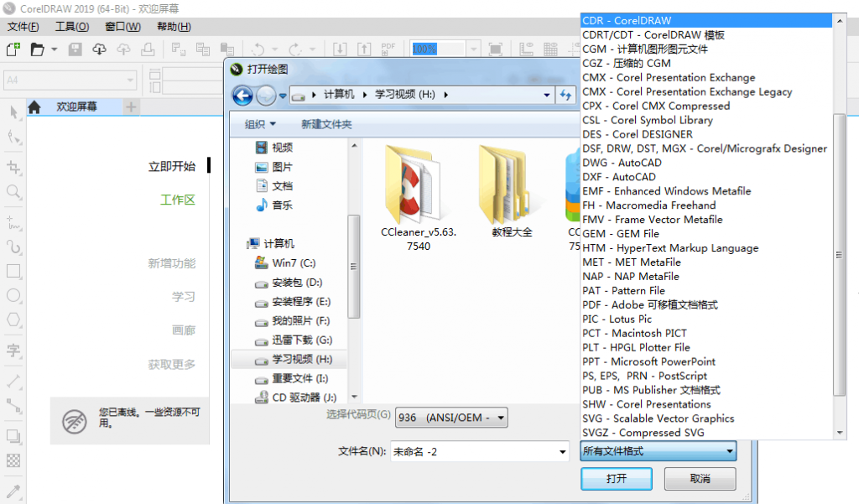The height and width of the screenshot is (504, 859).
Task: Select the Ellipse tool
Action: tap(13, 296)
